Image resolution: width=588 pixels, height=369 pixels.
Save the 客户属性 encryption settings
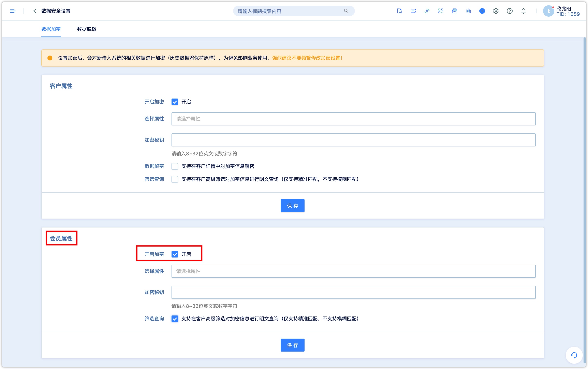[292, 206]
